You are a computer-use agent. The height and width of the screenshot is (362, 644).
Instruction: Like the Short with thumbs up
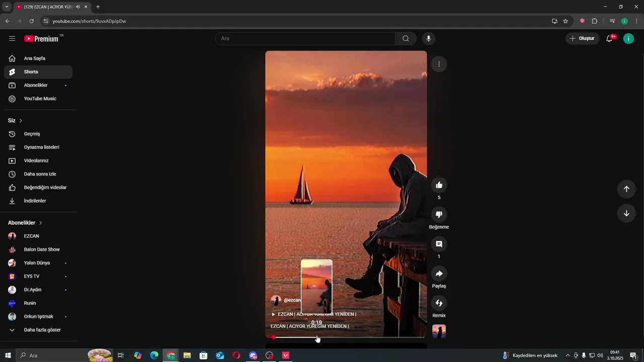point(439,185)
